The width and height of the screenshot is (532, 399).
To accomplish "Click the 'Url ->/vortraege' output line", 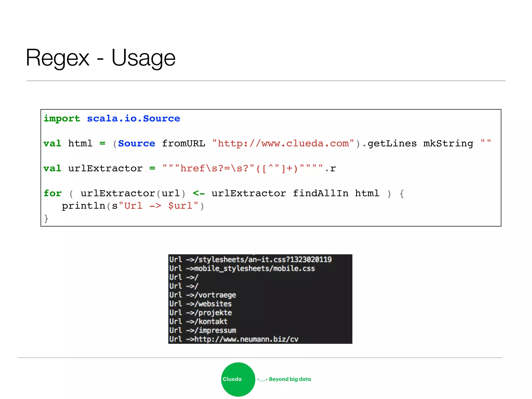I will pyautogui.click(x=203, y=295).
